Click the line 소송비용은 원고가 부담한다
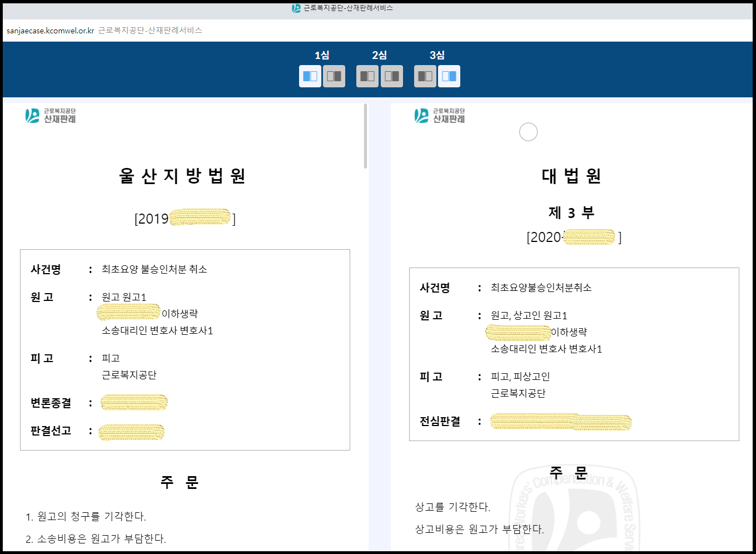 [x=96, y=538]
